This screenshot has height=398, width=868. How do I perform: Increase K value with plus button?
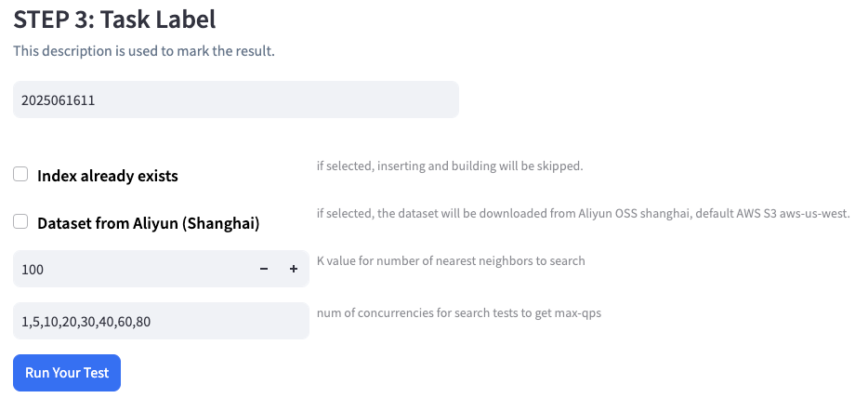[x=294, y=270]
